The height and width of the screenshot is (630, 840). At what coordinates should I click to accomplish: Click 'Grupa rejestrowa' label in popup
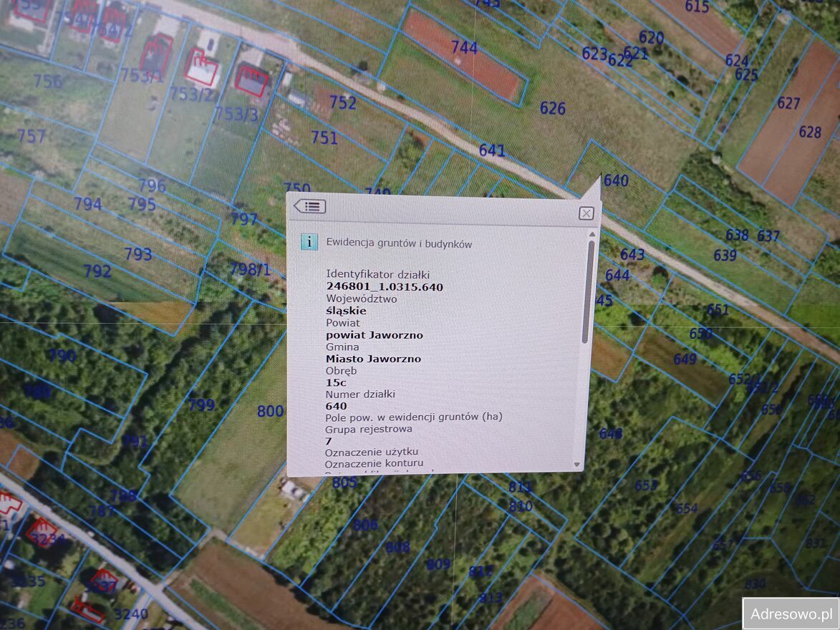point(369,429)
